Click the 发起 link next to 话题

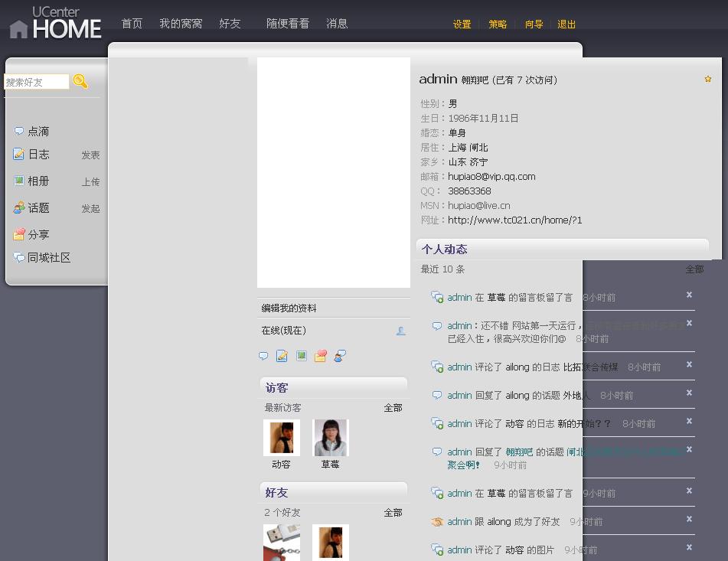(x=90, y=209)
